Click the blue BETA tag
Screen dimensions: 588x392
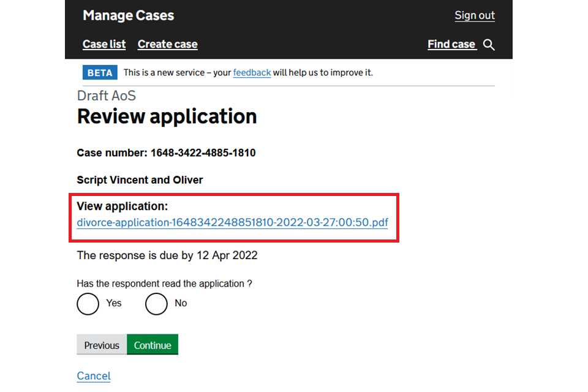pyautogui.click(x=99, y=73)
